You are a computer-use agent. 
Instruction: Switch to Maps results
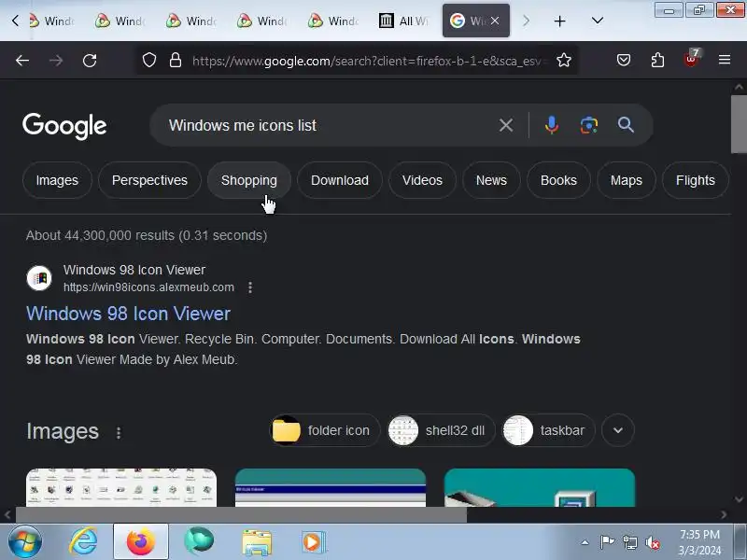click(626, 180)
